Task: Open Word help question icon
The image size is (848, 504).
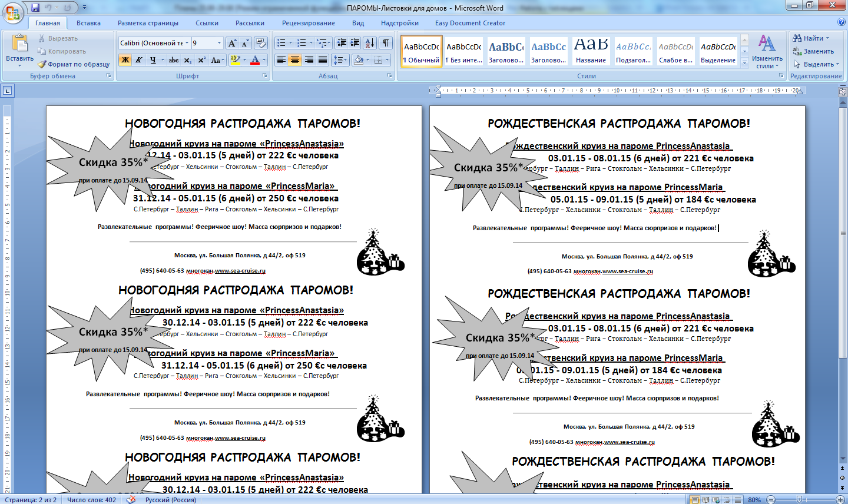Action: 841,22
